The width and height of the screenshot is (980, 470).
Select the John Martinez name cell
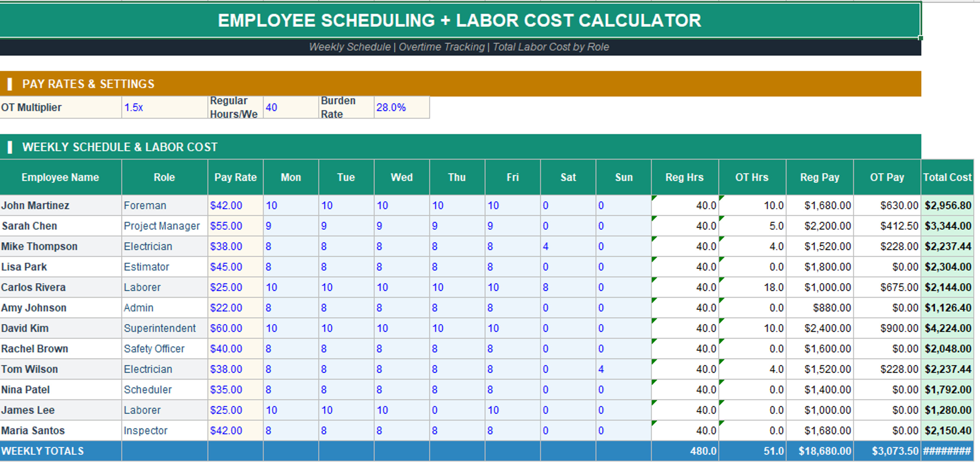(x=60, y=206)
